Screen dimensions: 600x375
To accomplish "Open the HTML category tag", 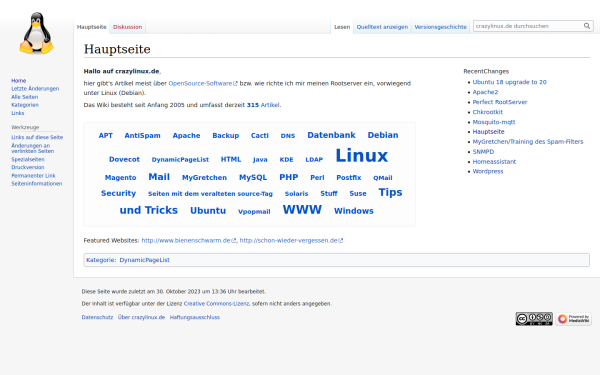I will 231,159.
